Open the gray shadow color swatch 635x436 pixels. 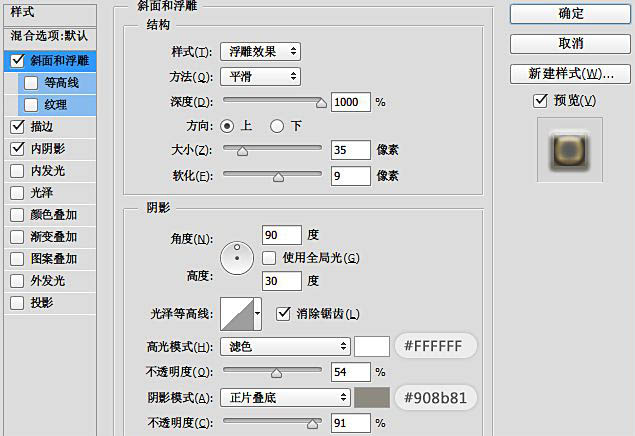coord(372,398)
